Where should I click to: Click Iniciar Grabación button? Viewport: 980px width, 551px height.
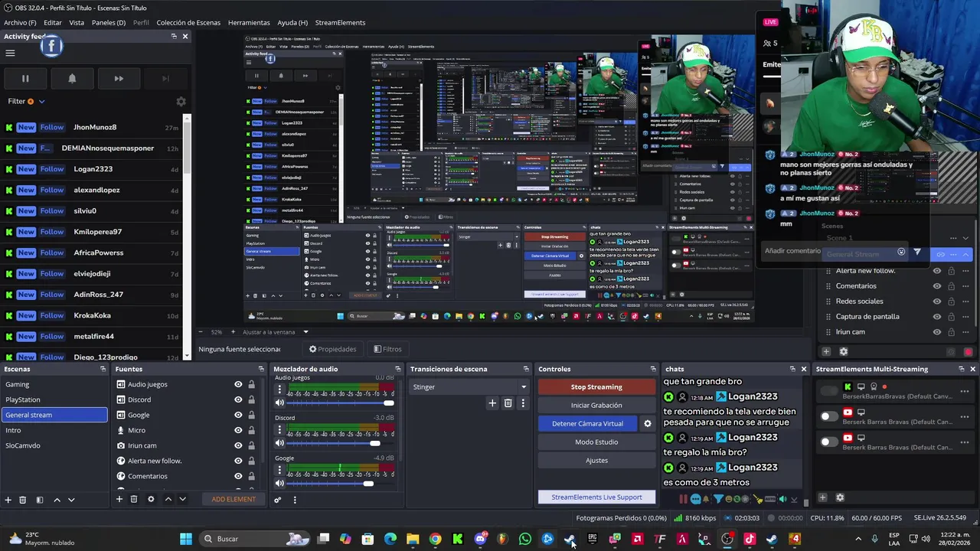coord(596,405)
